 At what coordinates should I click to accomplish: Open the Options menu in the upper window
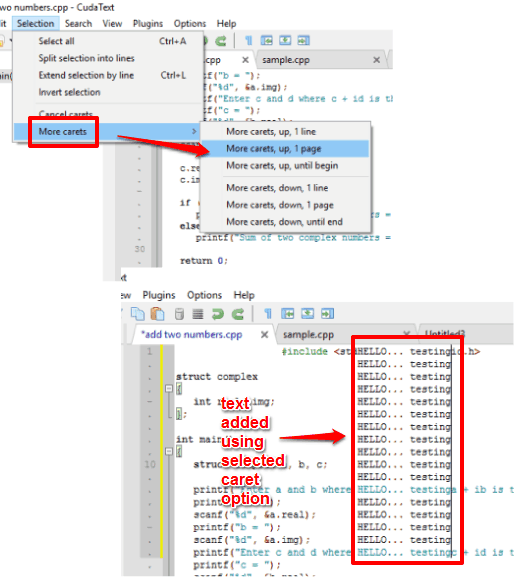pos(190,24)
